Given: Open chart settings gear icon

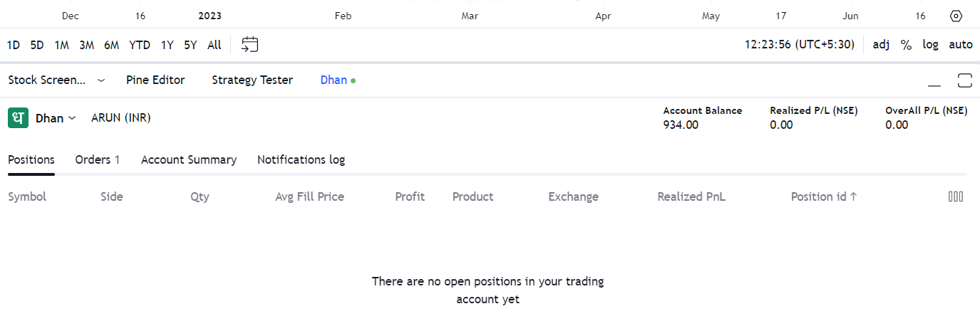Looking at the screenshot, I should (x=956, y=16).
